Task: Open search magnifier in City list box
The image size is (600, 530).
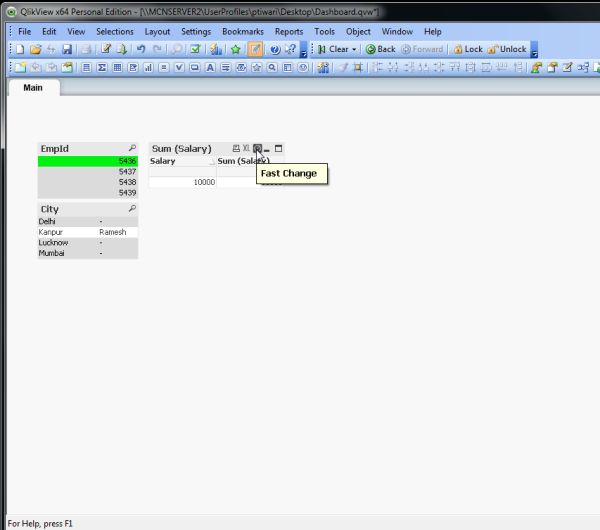Action: 132,209
